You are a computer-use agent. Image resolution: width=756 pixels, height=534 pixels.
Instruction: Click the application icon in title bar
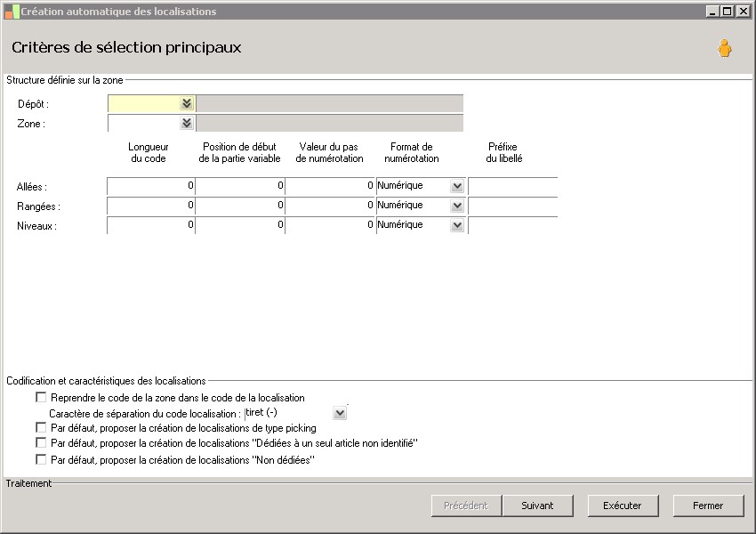[12, 12]
